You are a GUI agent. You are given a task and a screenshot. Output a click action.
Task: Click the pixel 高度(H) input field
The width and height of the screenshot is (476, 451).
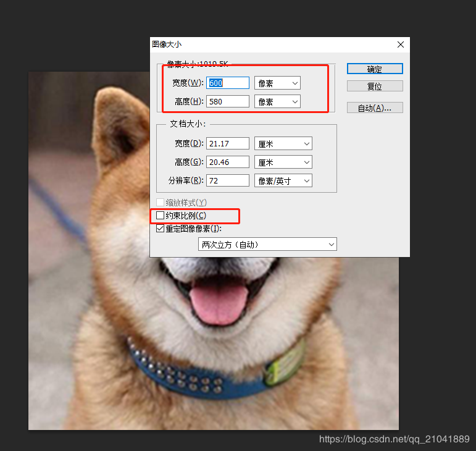[228, 101]
